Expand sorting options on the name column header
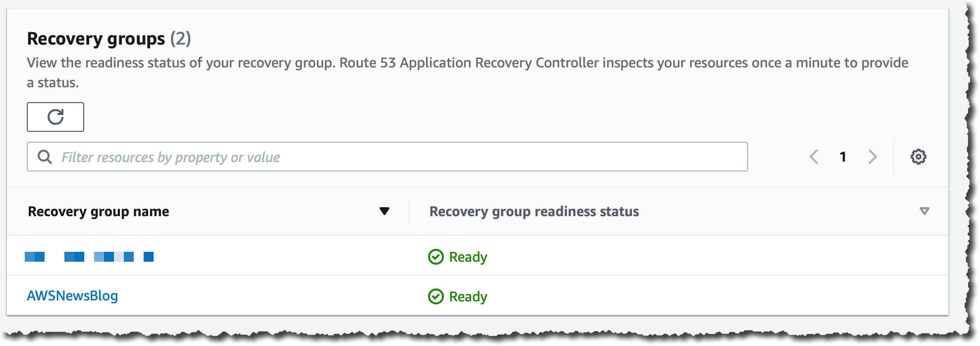The width and height of the screenshot is (980, 346). pyautogui.click(x=384, y=212)
